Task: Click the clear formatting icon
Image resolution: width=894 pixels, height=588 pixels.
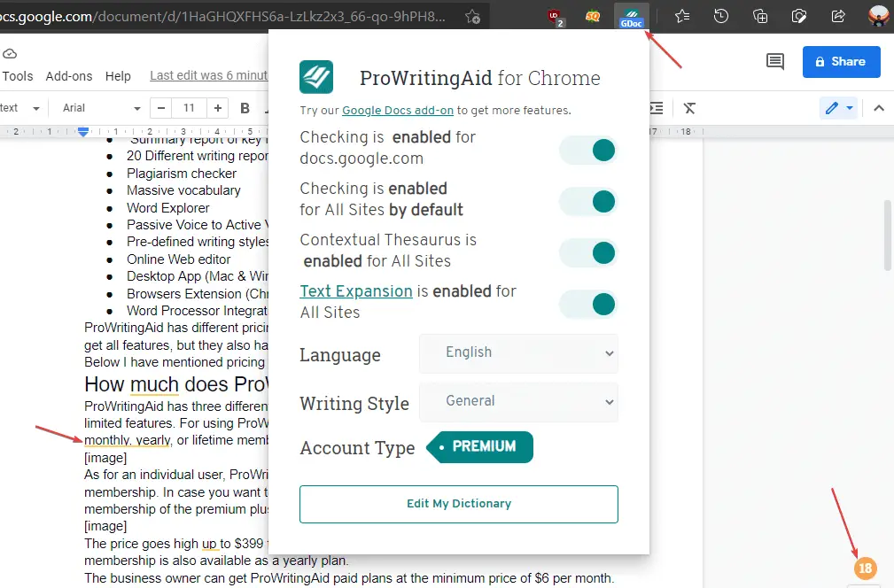Action: pos(689,108)
